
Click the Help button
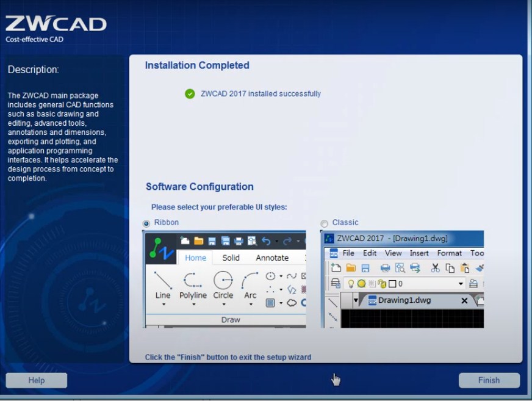tap(37, 380)
